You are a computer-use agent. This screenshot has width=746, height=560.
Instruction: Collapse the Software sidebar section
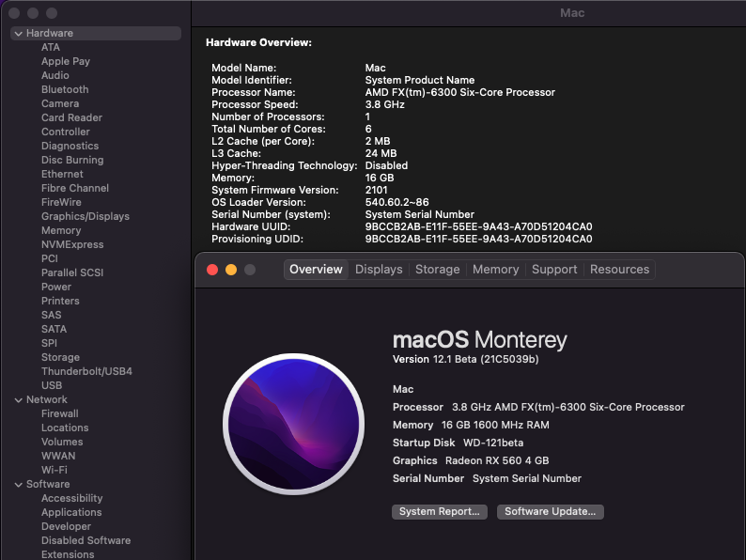coord(19,485)
